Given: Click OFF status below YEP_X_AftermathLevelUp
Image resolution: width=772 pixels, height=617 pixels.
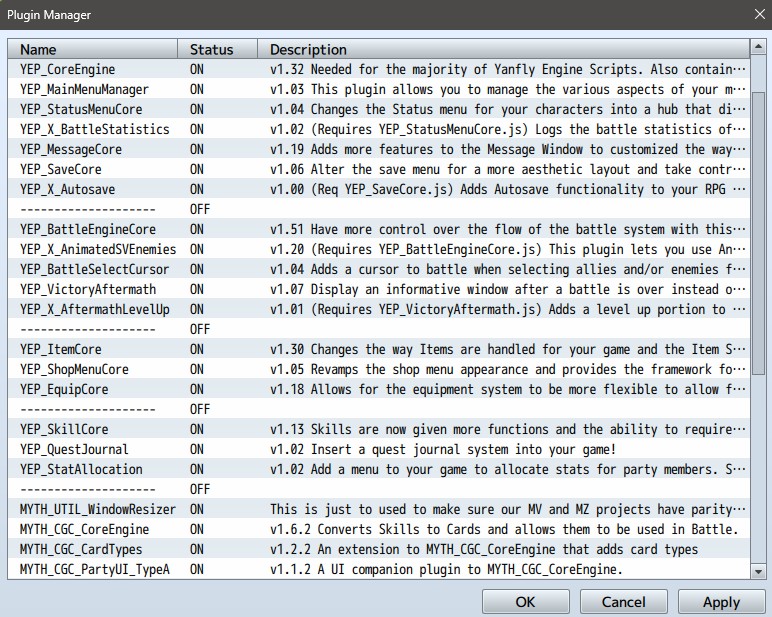Looking at the screenshot, I should coord(200,329).
